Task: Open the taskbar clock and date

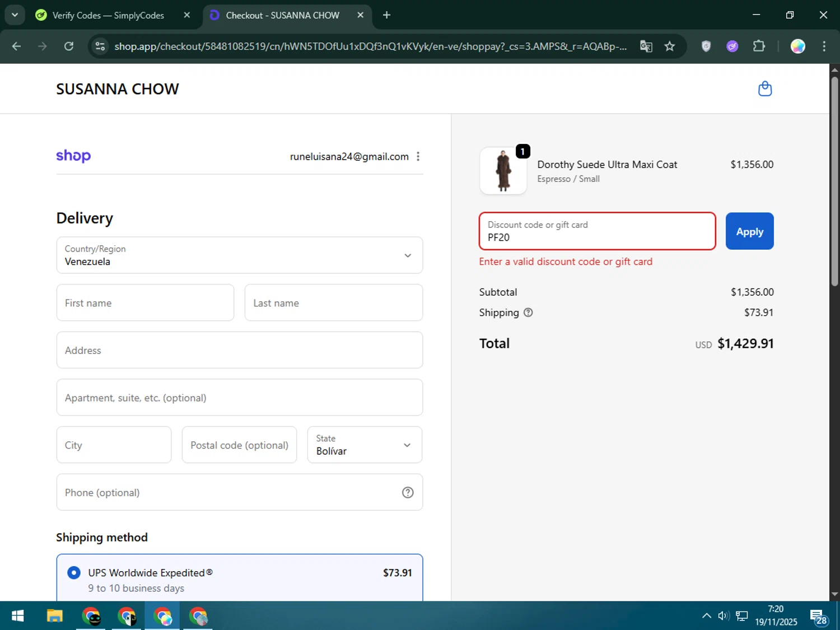Action: [776, 615]
